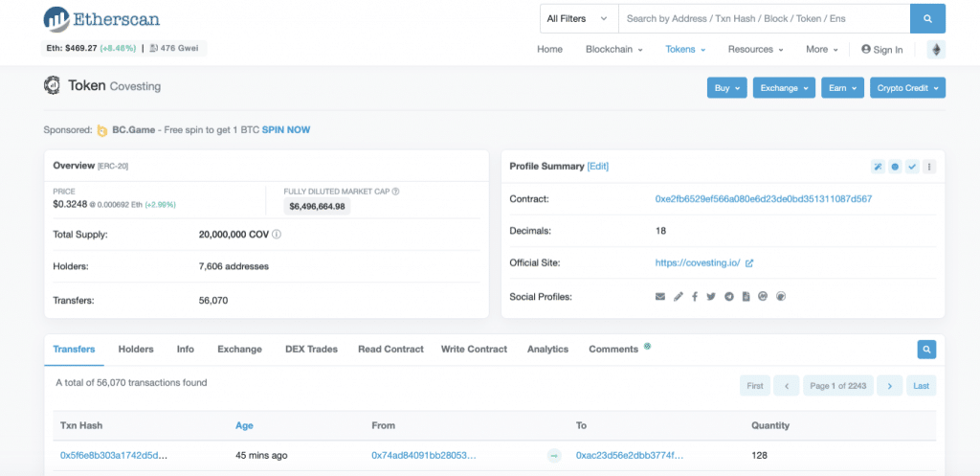Click the round blue icon in Profile Summary
980x476 pixels.
[895, 167]
